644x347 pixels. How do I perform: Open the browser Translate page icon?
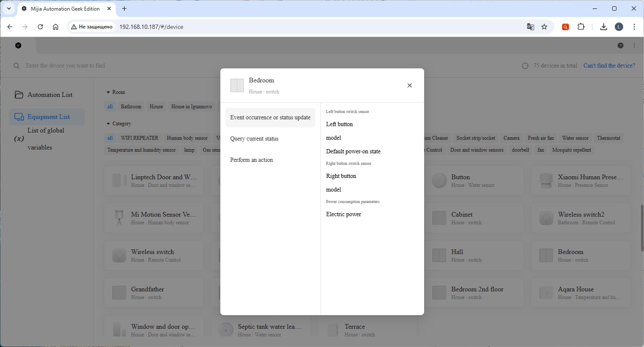tap(530, 27)
